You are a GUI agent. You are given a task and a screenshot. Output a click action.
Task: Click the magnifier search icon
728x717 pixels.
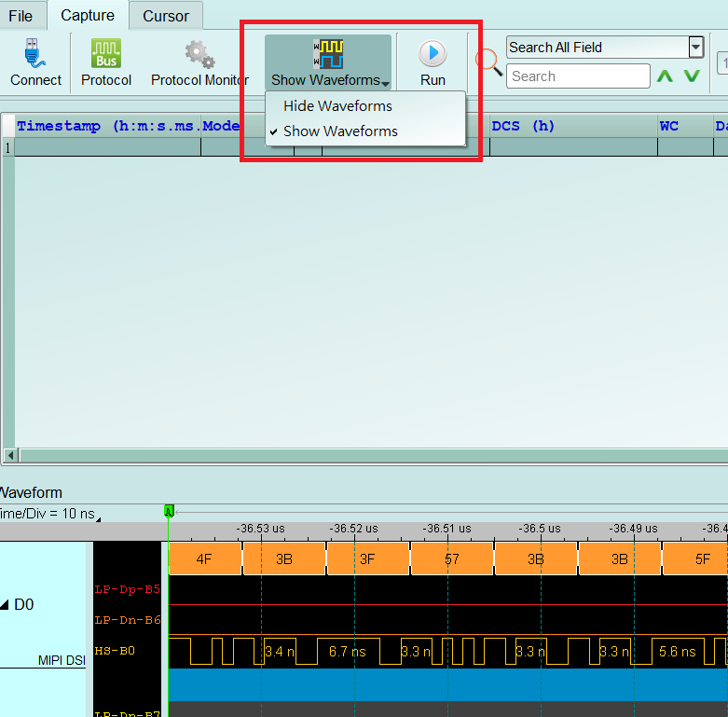point(488,62)
